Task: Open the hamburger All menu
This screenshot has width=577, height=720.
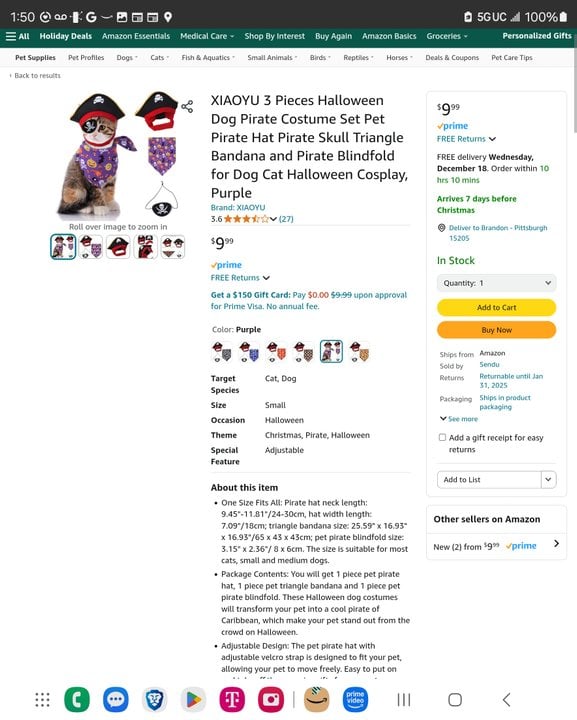Action: 17,36
